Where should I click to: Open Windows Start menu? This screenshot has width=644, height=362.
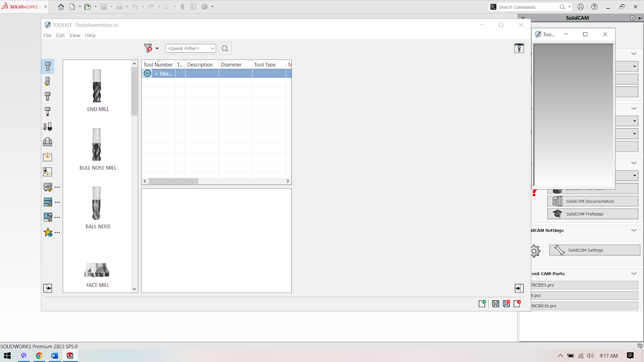point(7,356)
